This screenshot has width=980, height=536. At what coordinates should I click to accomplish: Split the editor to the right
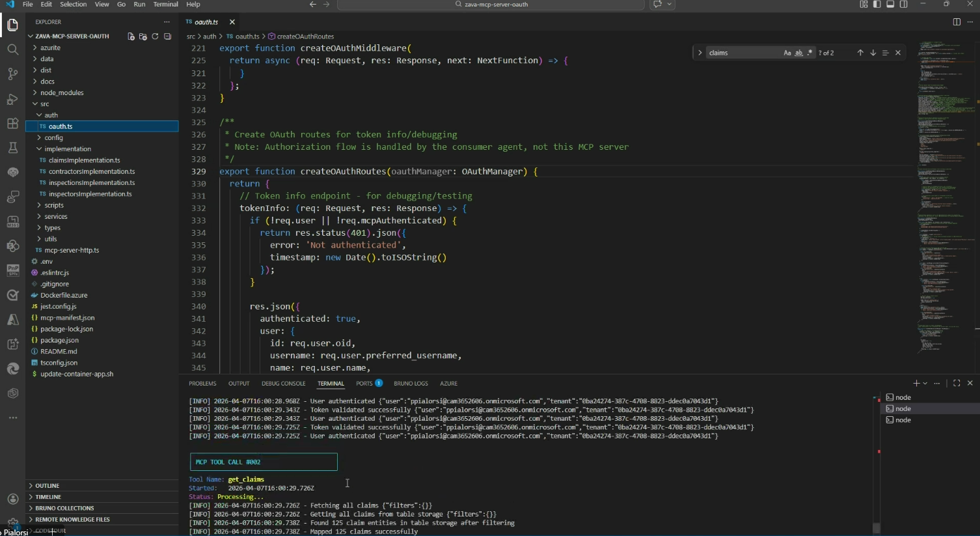click(x=956, y=22)
